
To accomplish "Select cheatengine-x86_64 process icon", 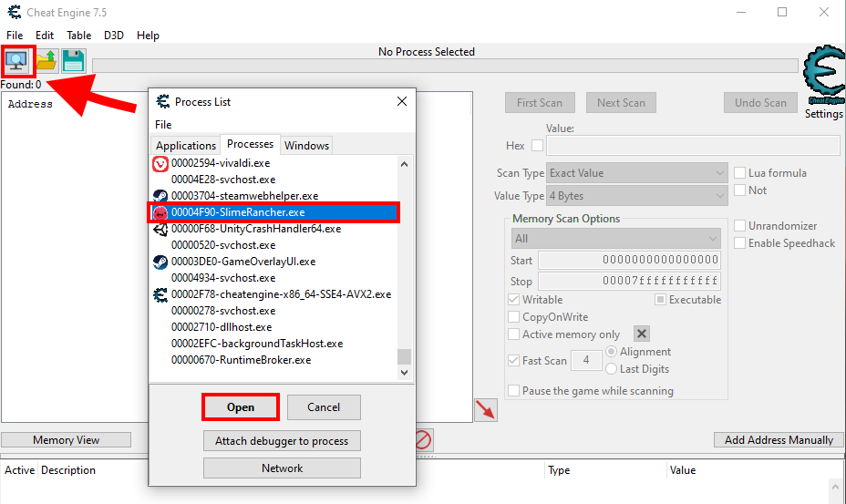I will (x=160, y=294).
